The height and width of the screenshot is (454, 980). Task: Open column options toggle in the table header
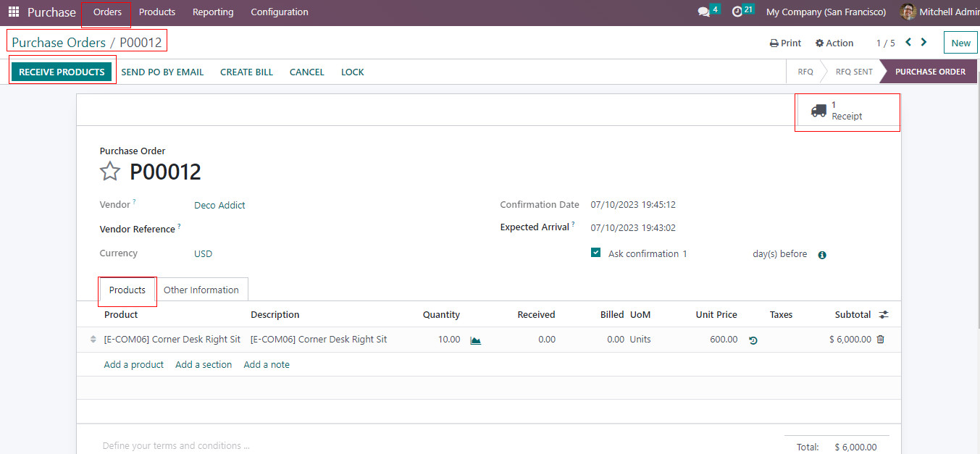(x=884, y=315)
